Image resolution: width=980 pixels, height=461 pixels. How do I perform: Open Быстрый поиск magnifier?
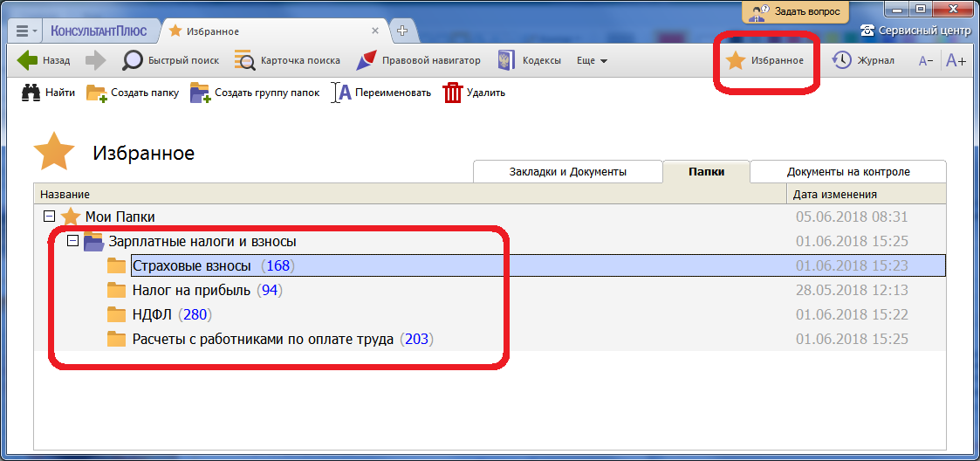(171, 60)
